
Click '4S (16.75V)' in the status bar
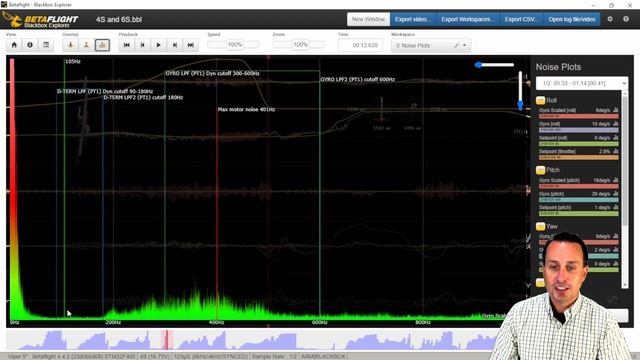(x=154, y=356)
